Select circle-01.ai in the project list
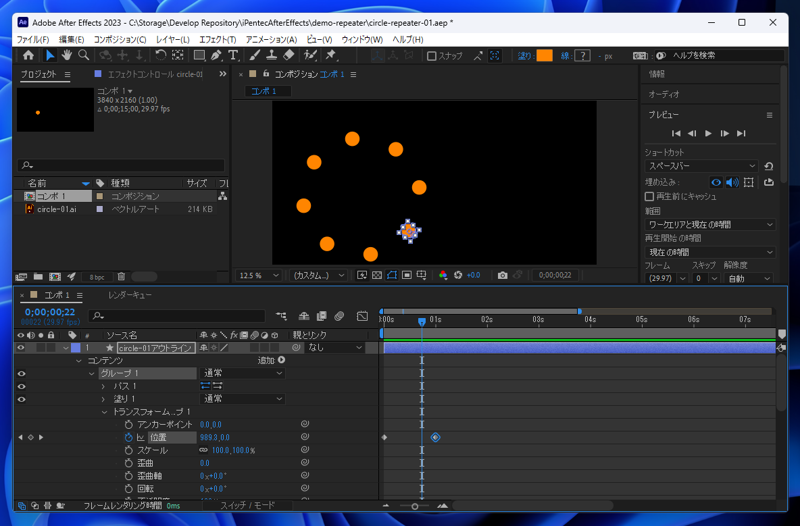The height and width of the screenshot is (526, 800). [57, 210]
